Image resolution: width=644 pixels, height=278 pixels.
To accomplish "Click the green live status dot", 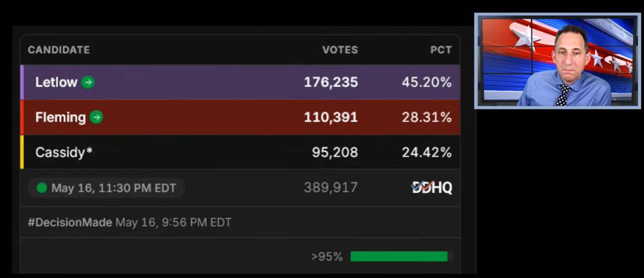I will click(x=42, y=188).
